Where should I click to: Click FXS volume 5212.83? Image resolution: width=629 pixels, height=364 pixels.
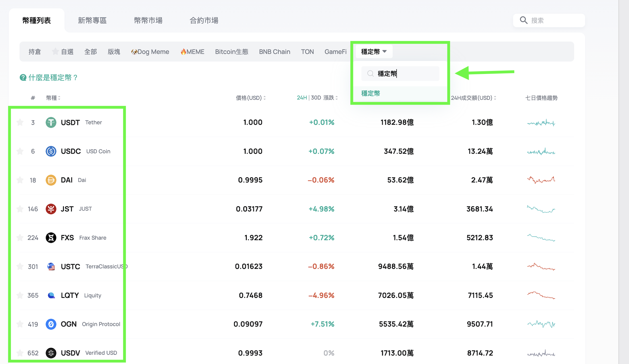point(480,238)
